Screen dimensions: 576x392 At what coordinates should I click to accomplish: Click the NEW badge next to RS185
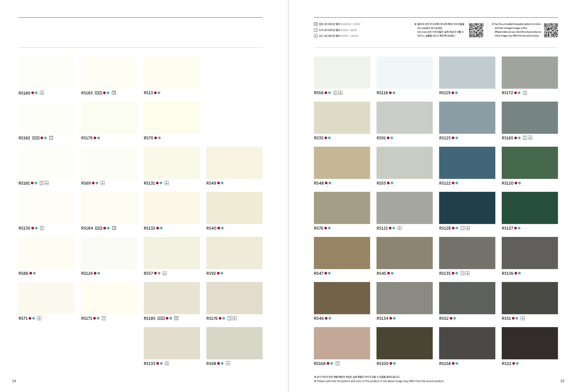tap(161, 318)
